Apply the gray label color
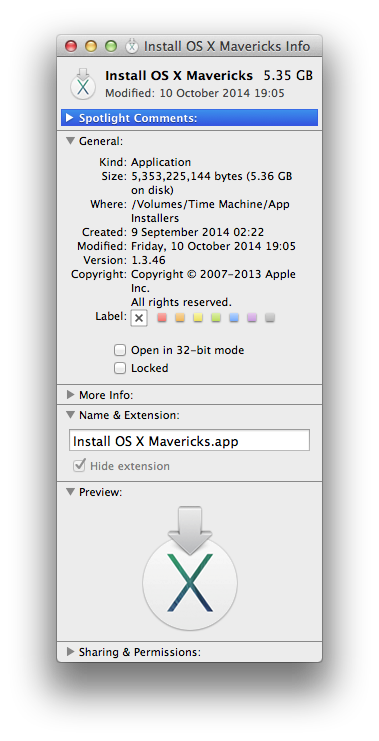379x741 pixels. tap(270, 317)
